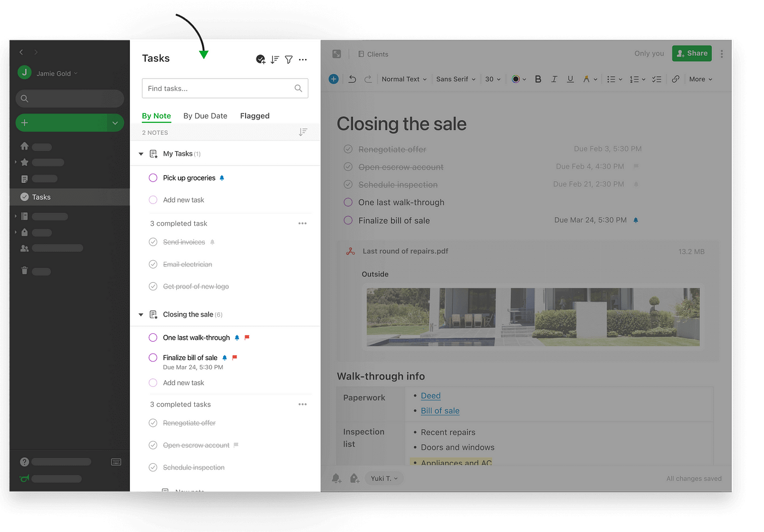764x532 pixels.
Task: Click the green Share button
Action: [692, 53]
